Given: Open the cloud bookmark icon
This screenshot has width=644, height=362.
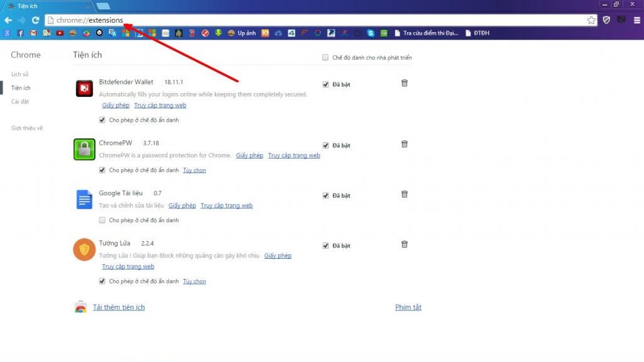Looking at the screenshot, I should (278, 33).
